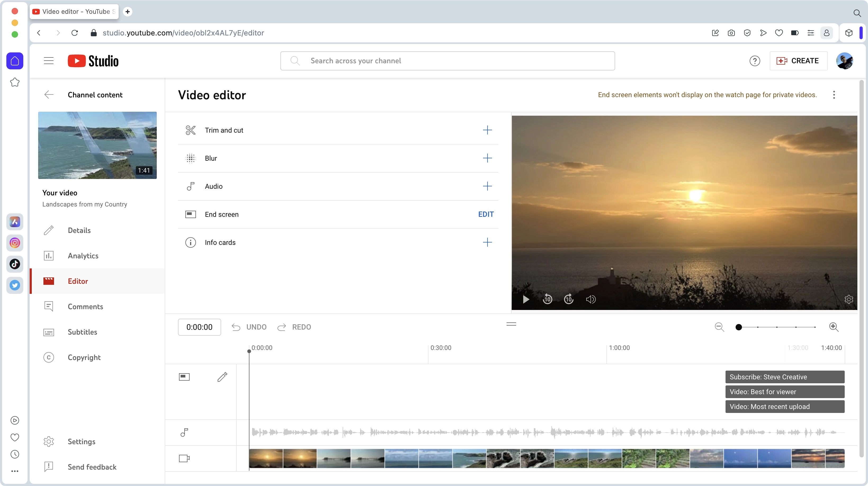Open preview settings gear icon
This screenshot has height=486, width=868.
coord(848,299)
